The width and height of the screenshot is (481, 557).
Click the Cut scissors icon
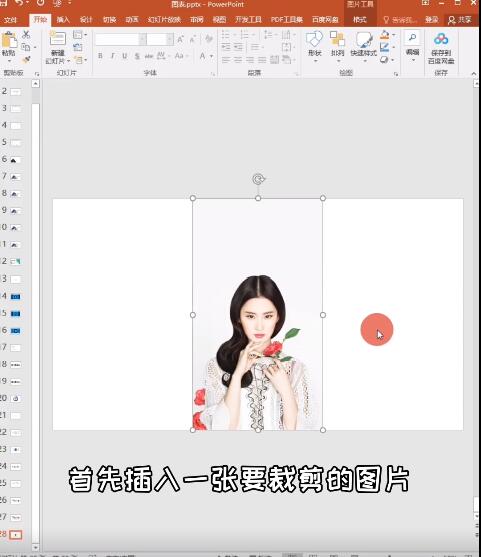coord(26,35)
